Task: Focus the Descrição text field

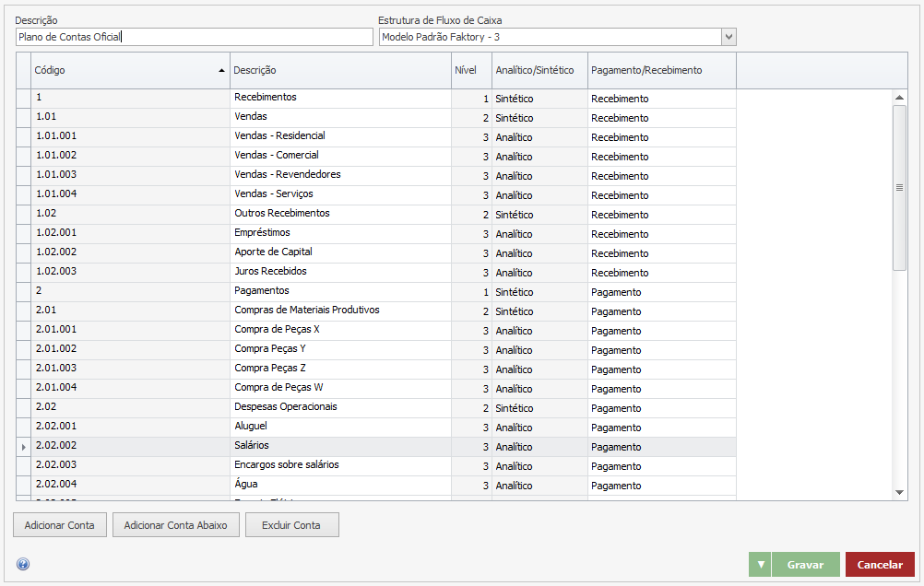Action: [194, 37]
